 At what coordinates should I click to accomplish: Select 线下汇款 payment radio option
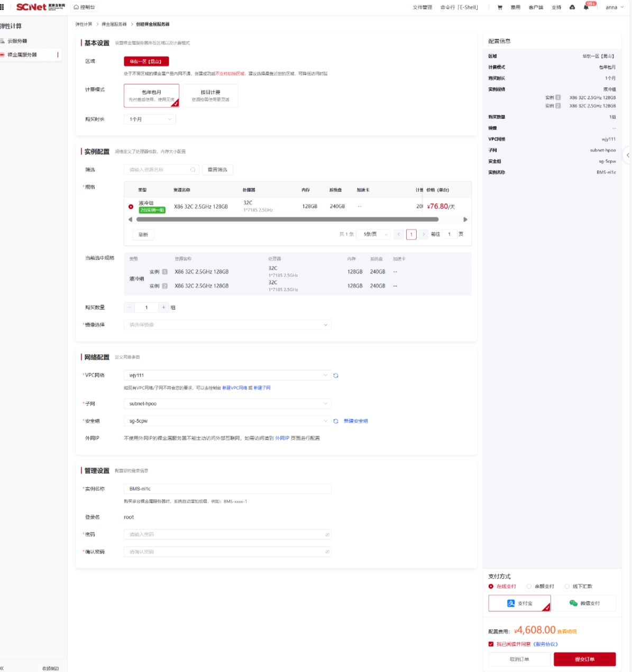(567, 586)
